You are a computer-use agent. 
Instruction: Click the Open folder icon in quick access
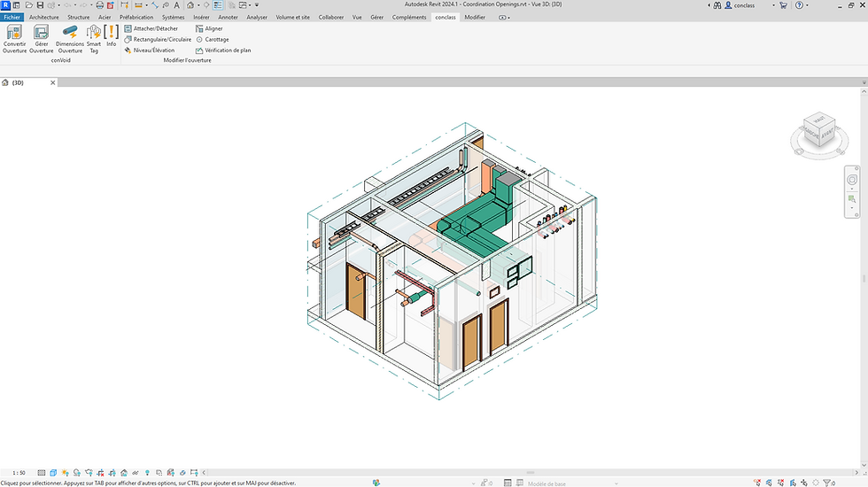pyautogui.click(x=28, y=5)
